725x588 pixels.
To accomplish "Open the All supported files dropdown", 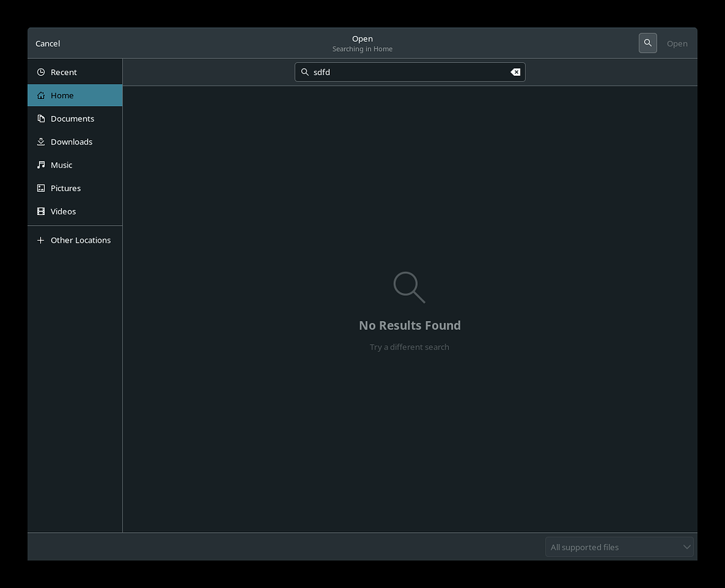I will click(x=619, y=546).
